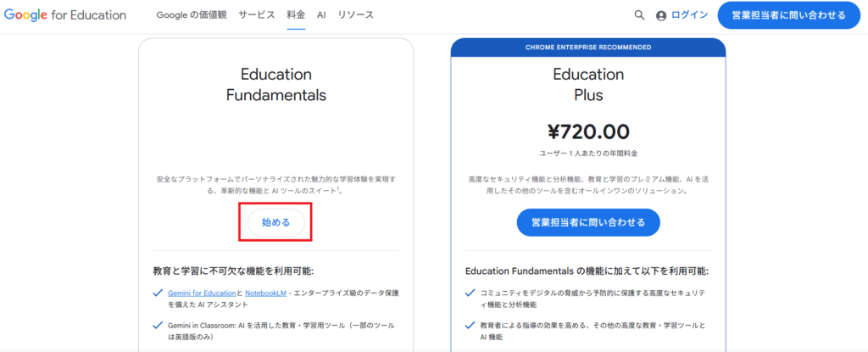
Task: Click the Chrome Enterprise Recommended banner
Action: [588, 47]
